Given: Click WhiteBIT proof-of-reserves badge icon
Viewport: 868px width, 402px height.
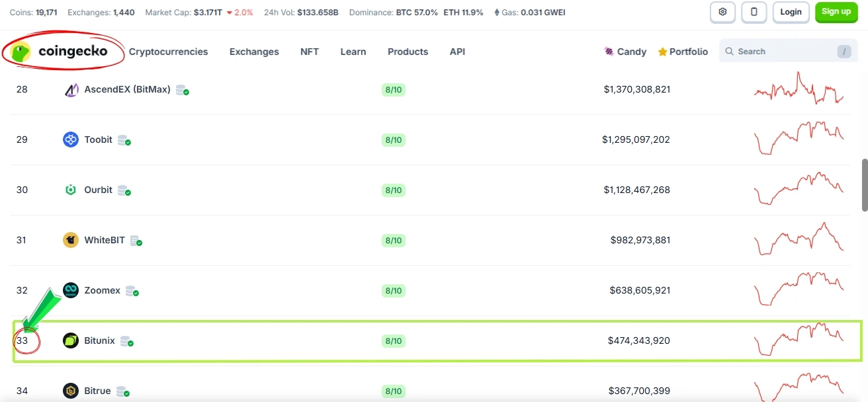Looking at the screenshot, I should [x=136, y=241].
